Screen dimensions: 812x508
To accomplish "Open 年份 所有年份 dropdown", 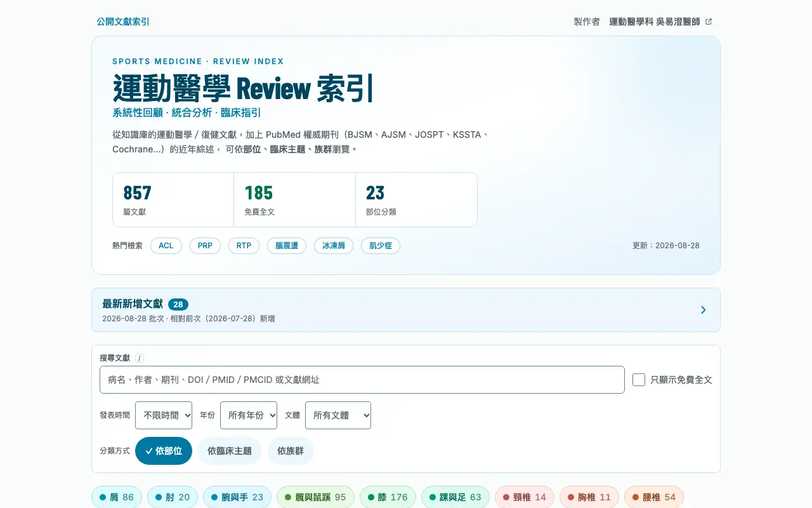I will (249, 415).
